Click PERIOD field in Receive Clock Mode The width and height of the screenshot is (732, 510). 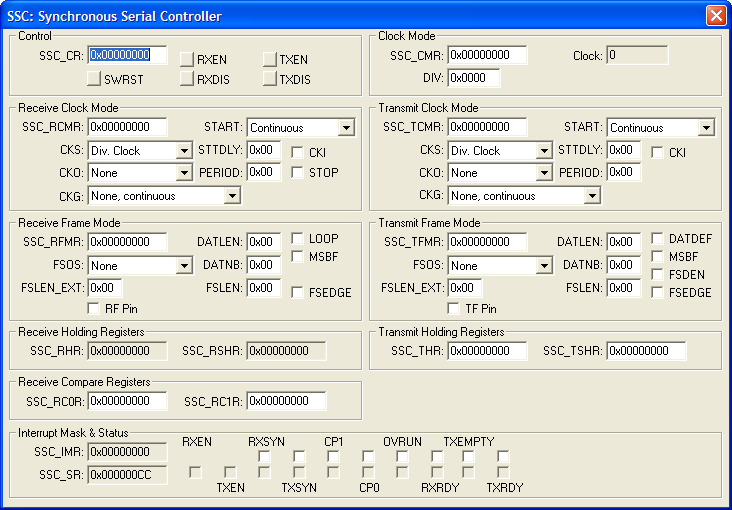[x=264, y=172]
